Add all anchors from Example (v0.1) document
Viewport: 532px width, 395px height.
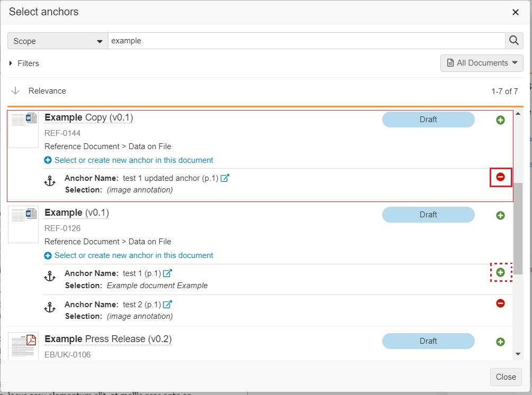tap(500, 215)
